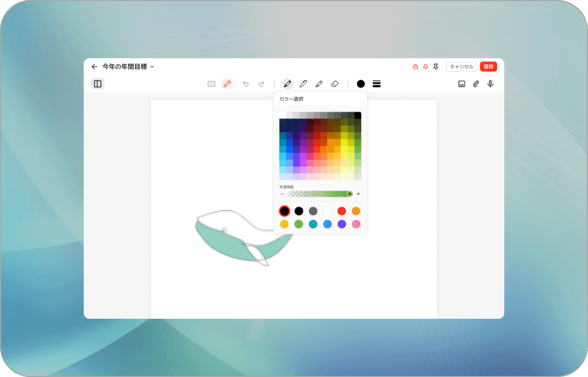Viewport: 588px width, 377px height.
Task: Insert an image with the picture icon
Action: click(461, 84)
